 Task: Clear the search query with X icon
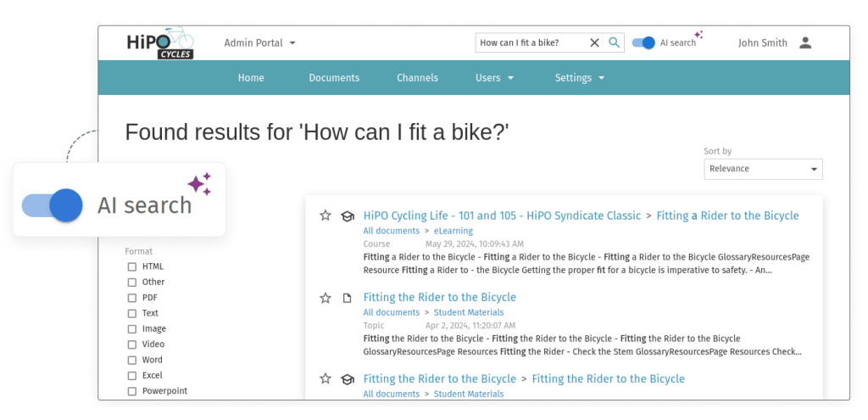pyautogui.click(x=594, y=42)
